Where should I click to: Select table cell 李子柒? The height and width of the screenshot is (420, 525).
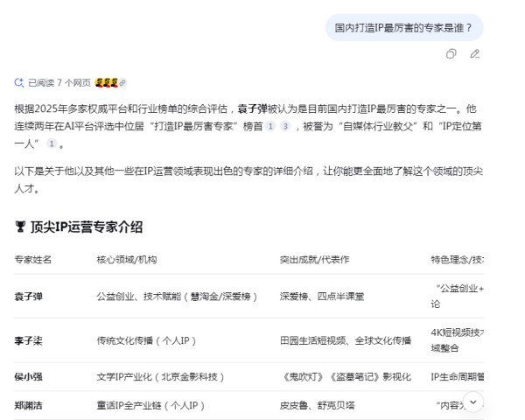coord(29,340)
